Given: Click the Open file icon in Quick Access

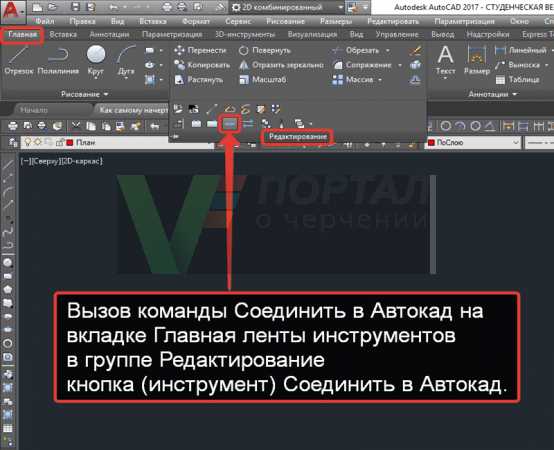Looking at the screenshot, I should point(53,7).
